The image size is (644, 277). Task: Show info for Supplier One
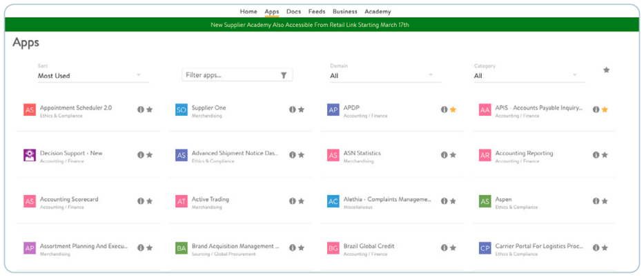[x=293, y=110]
